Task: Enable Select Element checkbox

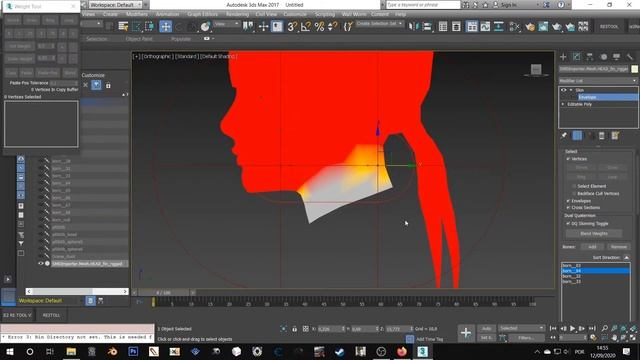Action: [x=574, y=186]
